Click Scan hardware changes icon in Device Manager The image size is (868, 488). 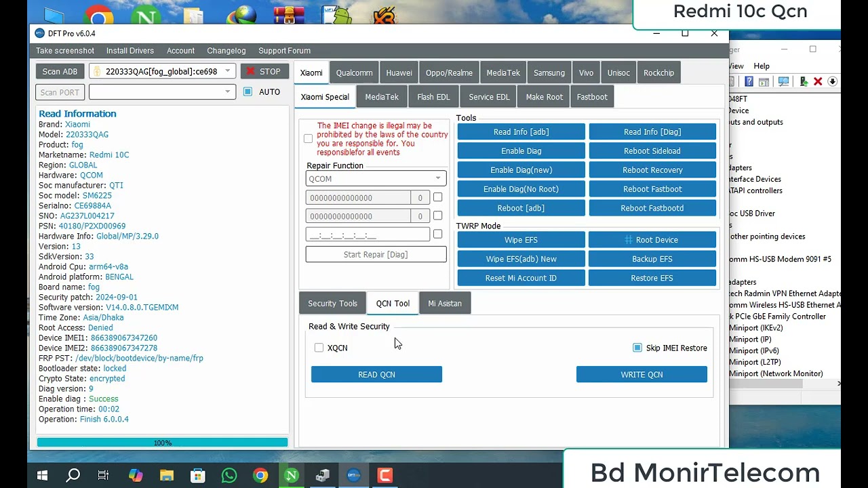[784, 81]
